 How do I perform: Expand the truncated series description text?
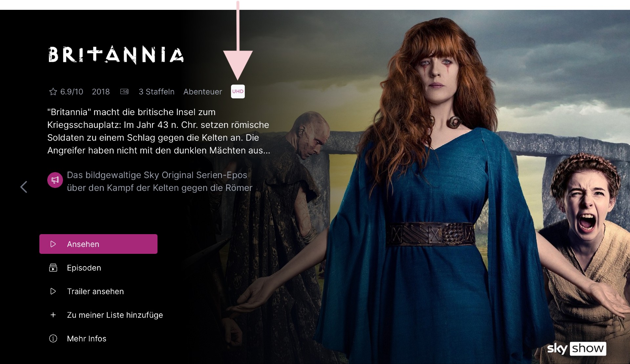(x=159, y=131)
